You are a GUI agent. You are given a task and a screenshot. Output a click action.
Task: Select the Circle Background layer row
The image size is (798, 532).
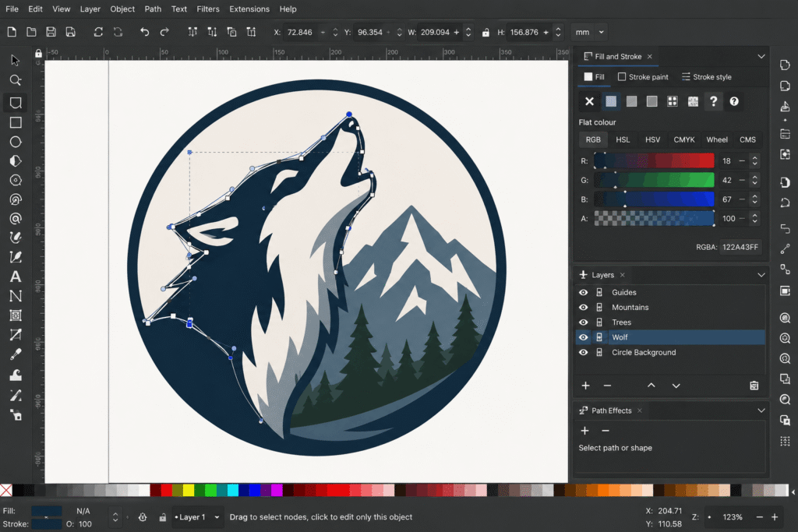pyautogui.click(x=671, y=353)
